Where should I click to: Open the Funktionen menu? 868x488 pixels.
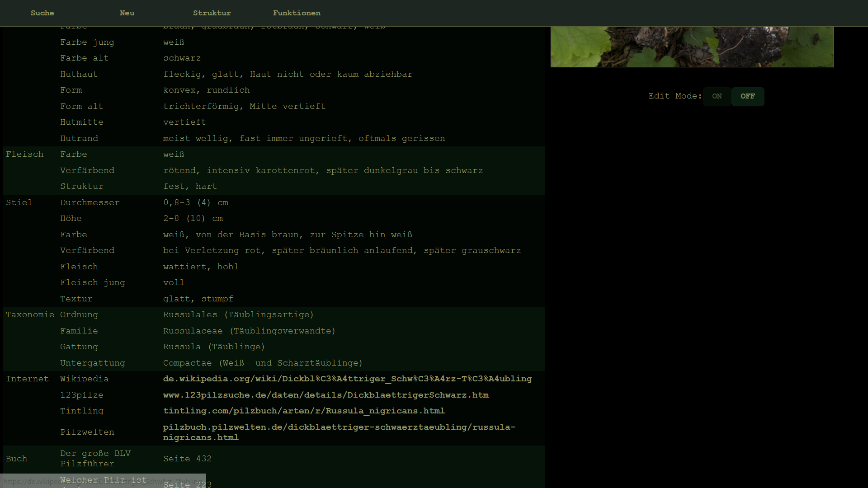tap(297, 13)
